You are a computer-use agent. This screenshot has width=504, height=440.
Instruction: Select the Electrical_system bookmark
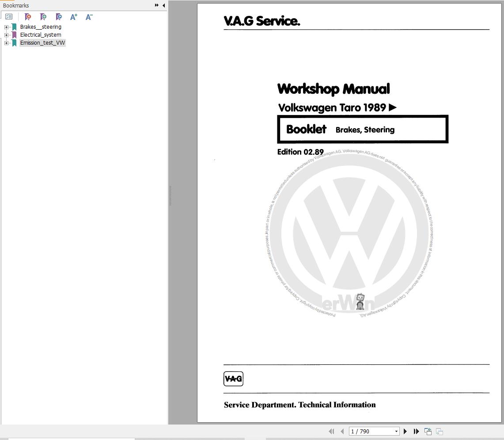click(41, 34)
